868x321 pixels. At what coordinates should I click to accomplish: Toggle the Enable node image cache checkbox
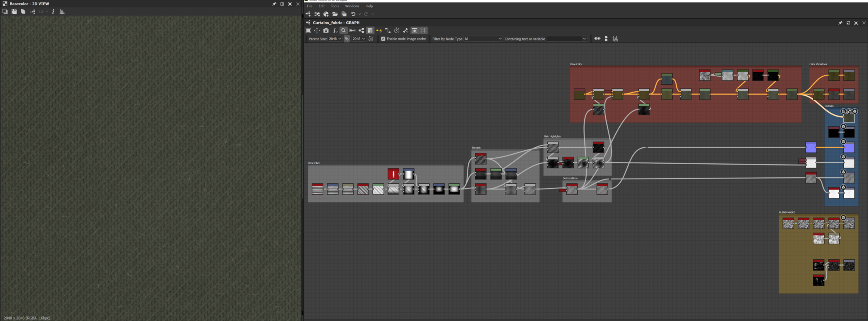[383, 39]
